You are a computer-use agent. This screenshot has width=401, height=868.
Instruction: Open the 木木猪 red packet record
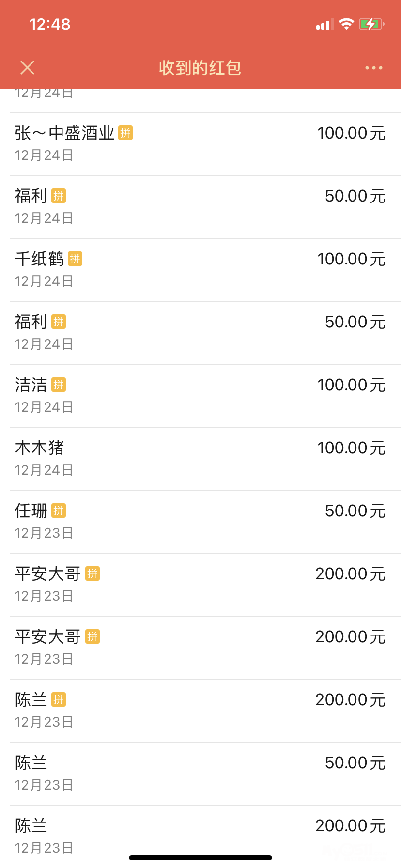200,459
